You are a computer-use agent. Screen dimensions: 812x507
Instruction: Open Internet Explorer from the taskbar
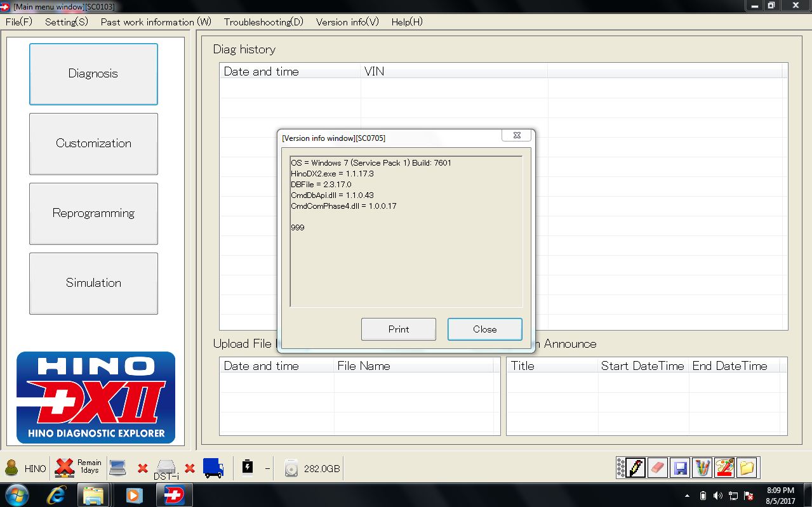[57, 494]
